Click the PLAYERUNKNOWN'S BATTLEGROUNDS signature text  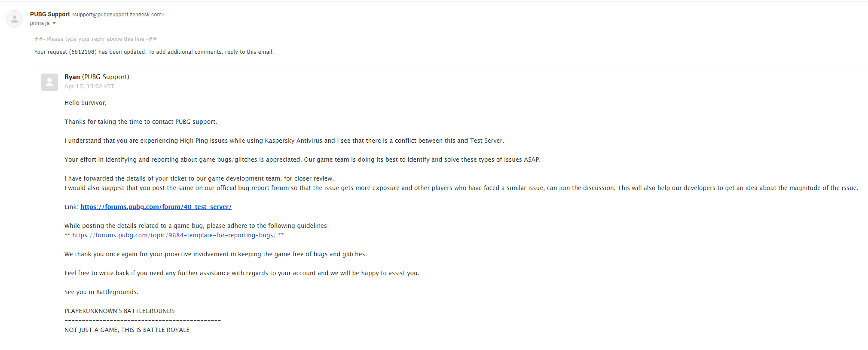pos(119,311)
